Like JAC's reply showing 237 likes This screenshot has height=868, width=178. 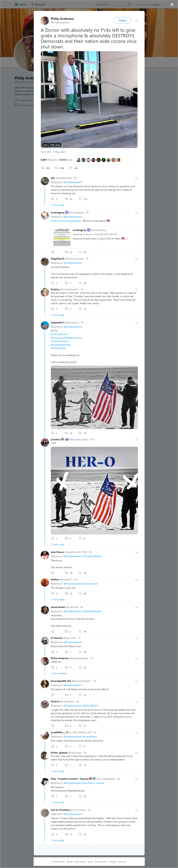80,199
